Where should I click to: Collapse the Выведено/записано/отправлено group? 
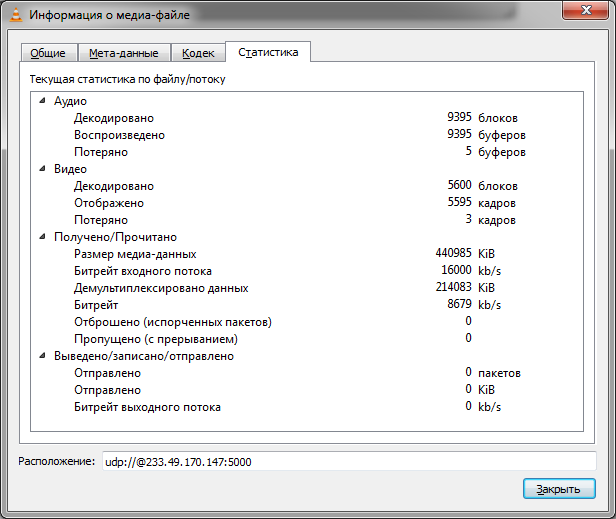42,356
